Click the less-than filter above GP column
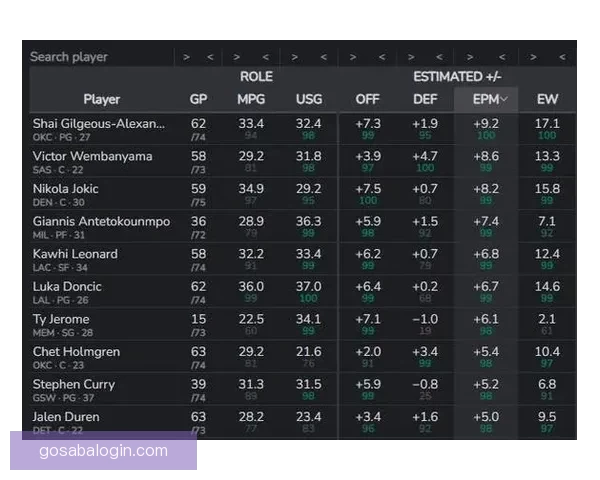This screenshot has height=480, width=600. click(210, 57)
